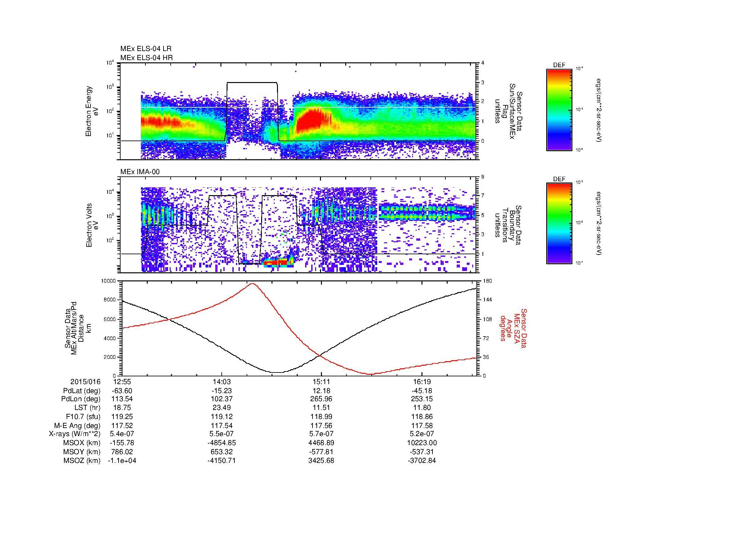
Task: Click the X-rays value '5.7e-07'
Action: pos(322,434)
